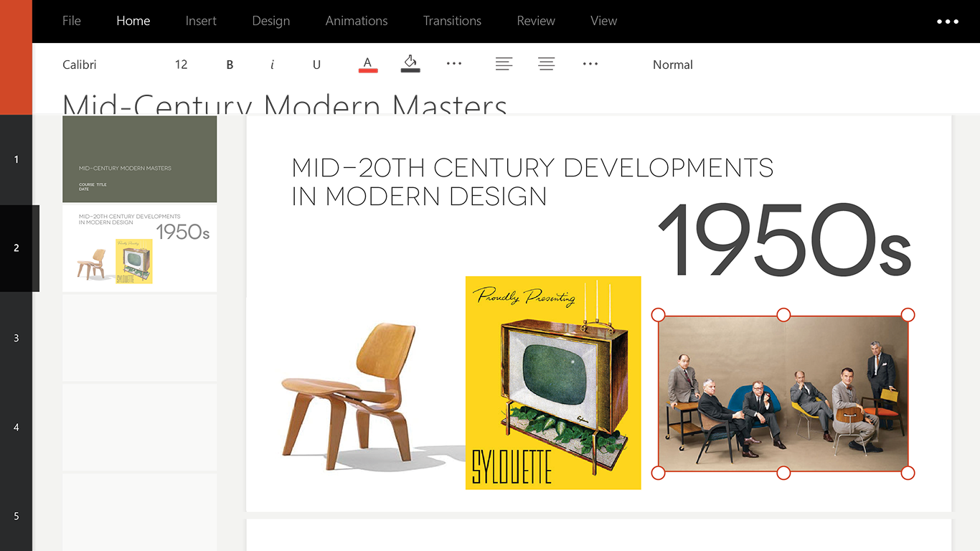
Task: Select the large 1950s text
Action: (x=784, y=240)
